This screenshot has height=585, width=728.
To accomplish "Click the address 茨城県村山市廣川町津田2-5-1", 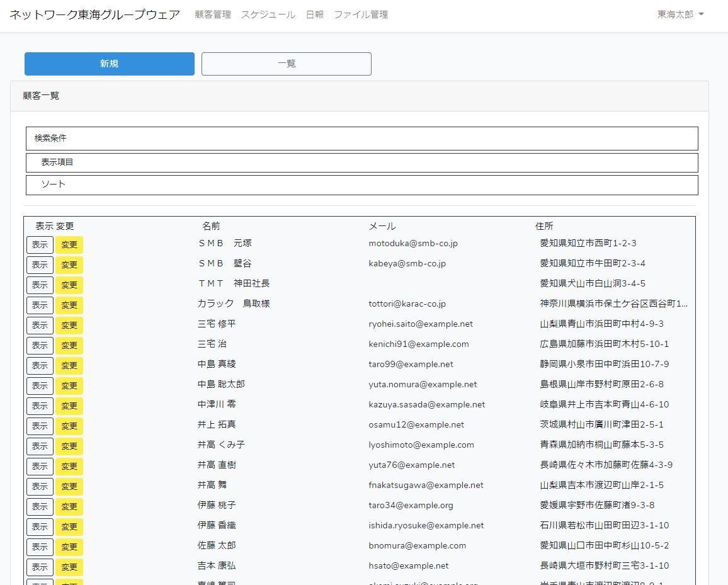I will click(601, 424).
